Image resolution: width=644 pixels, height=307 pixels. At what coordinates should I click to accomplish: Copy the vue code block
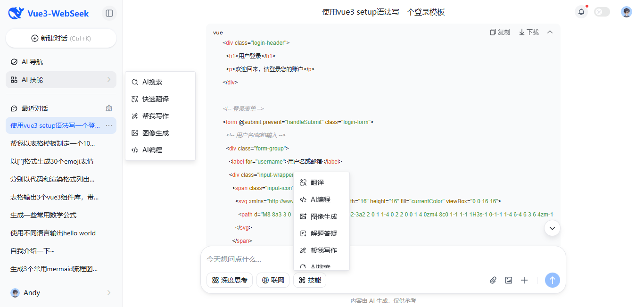click(x=499, y=32)
